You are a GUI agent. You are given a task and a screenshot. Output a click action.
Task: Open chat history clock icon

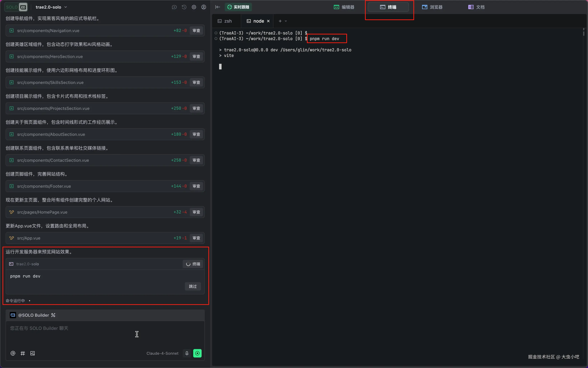[184, 7]
